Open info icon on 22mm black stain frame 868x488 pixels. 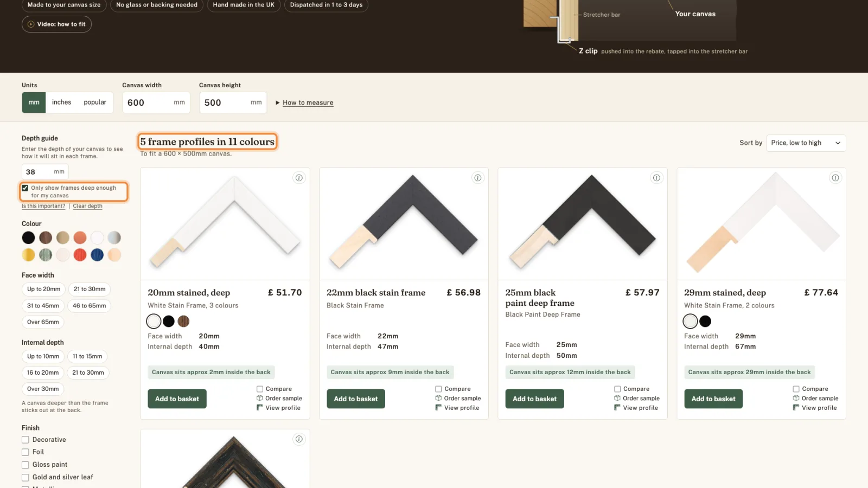click(x=478, y=178)
